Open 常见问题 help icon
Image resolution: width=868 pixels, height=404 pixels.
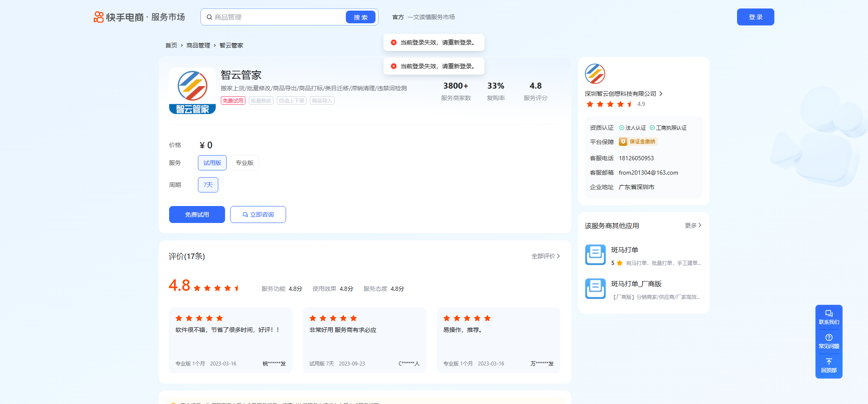click(829, 337)
